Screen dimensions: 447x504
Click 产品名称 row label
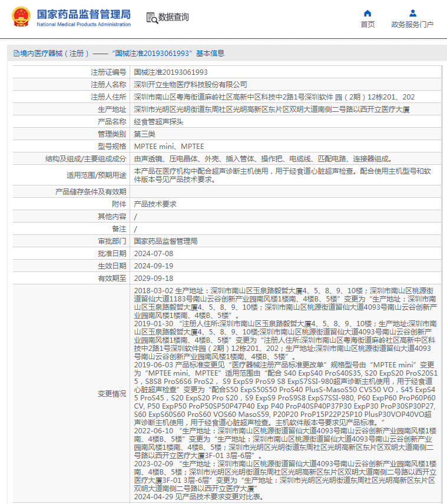pyautogui.click(x=112, y=122)
